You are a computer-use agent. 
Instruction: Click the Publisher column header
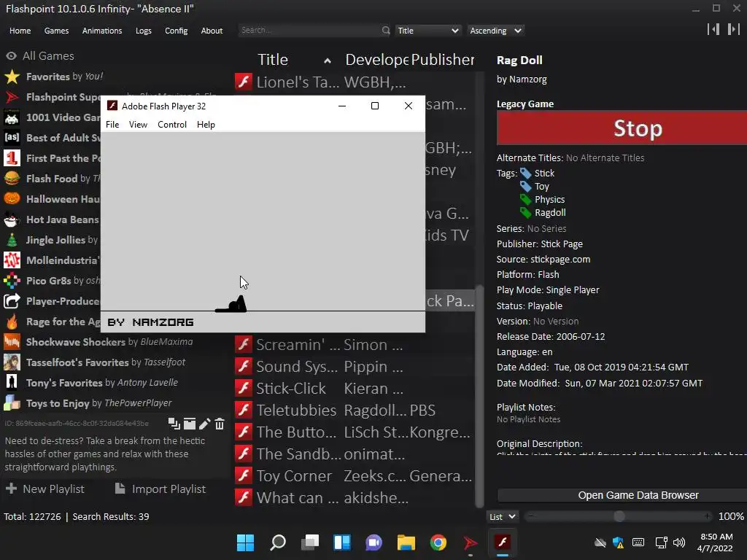pos(443,60)
